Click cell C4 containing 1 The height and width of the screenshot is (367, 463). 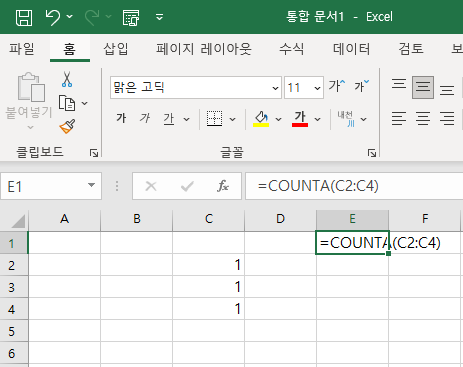(x=209, y=309)
